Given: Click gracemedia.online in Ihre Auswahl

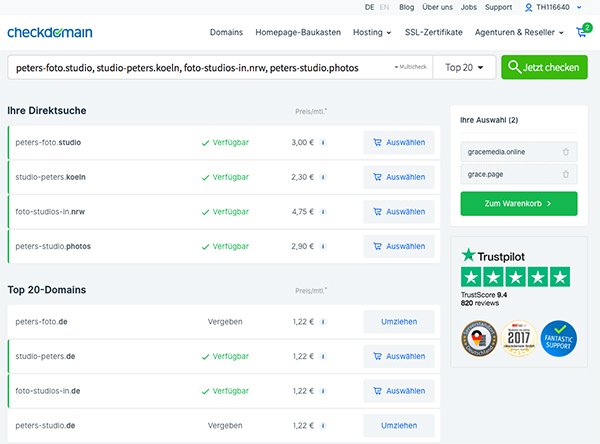Looking at the screenshot, I should [x=496, y=152].
